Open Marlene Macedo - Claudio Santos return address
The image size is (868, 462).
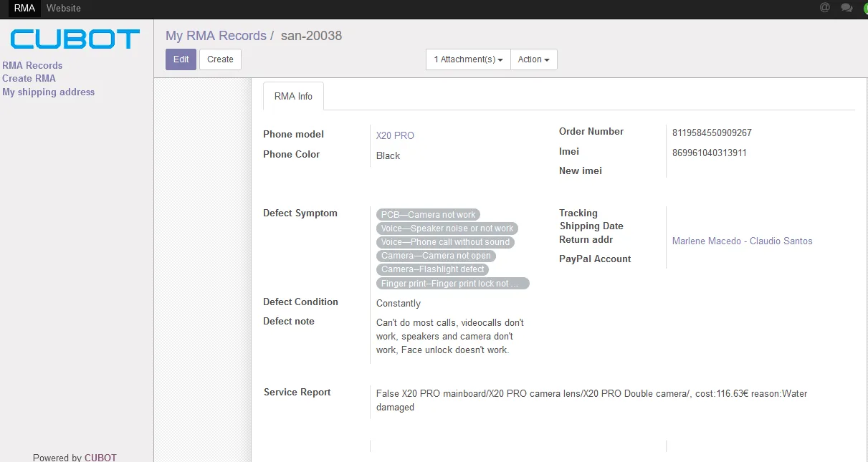click(x=742, y=241)
